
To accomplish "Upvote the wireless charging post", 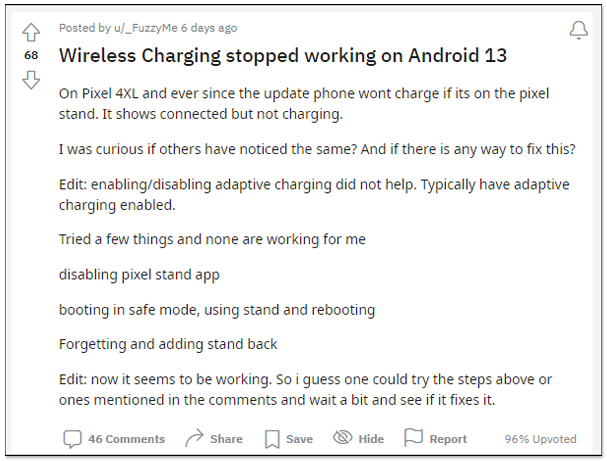I will pyautogui.click(x=30, y=33).
